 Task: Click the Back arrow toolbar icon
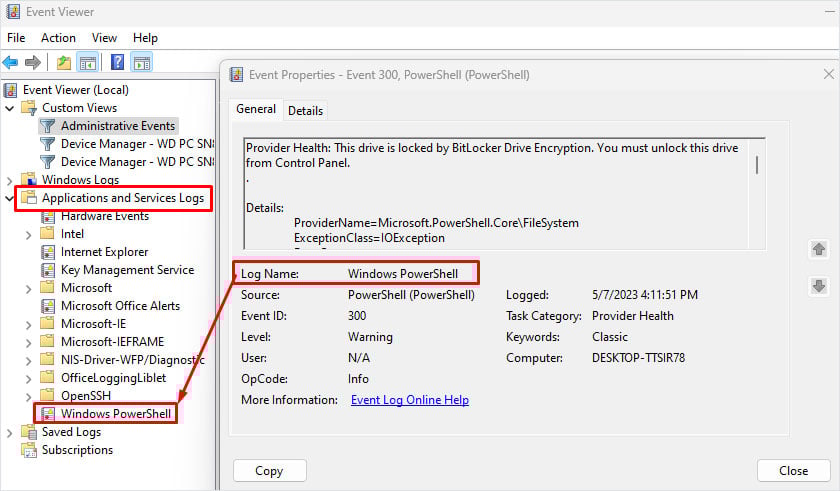[x=10, y=63]
